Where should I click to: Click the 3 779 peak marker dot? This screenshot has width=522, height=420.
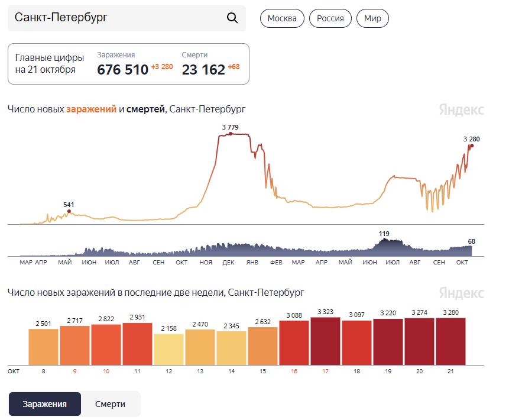(231, 134)
